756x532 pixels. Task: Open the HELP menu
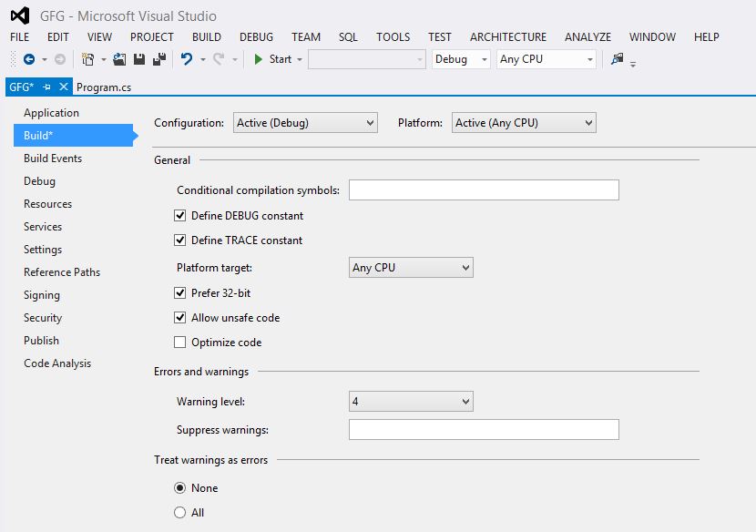[x=706, y=37]
